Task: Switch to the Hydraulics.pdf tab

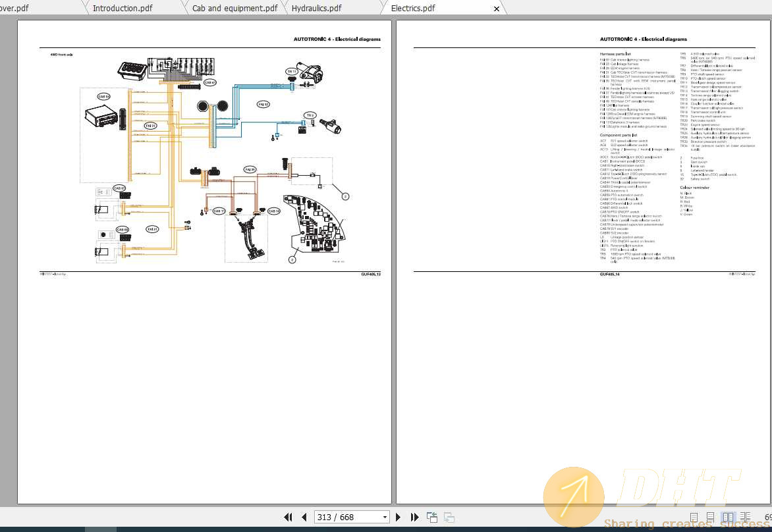Action: (316, 8)
